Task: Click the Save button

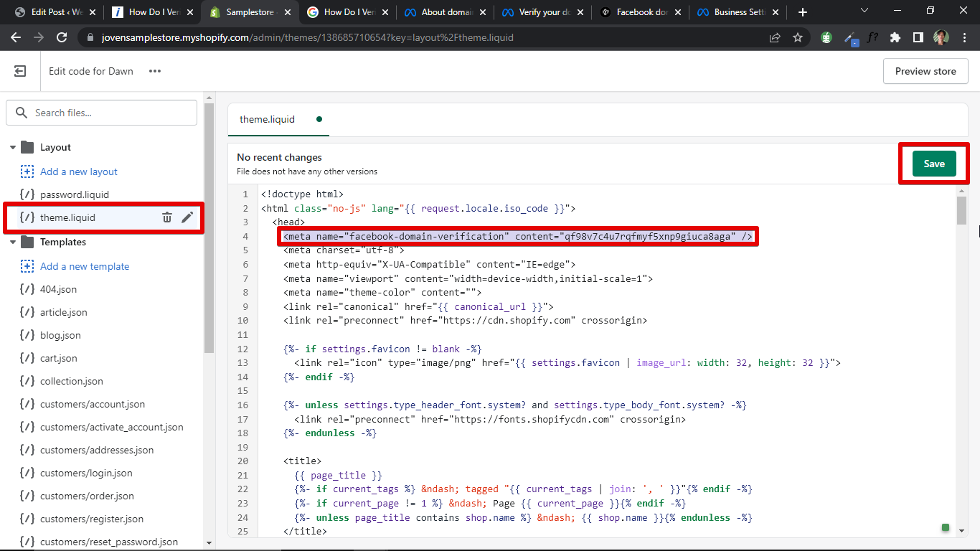Action: pyautogui.click(x=934, y=164)
